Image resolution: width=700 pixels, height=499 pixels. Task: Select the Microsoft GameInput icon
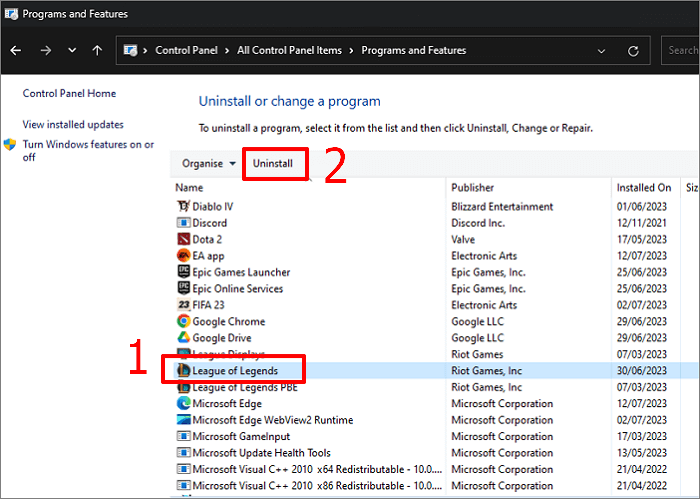click(x=183, y=436)
